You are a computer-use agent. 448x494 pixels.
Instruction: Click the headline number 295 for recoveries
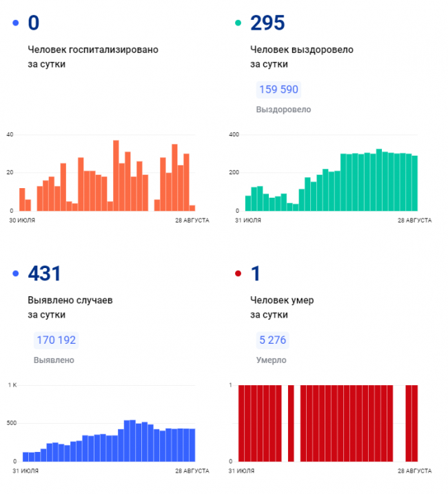coord(267,23)
